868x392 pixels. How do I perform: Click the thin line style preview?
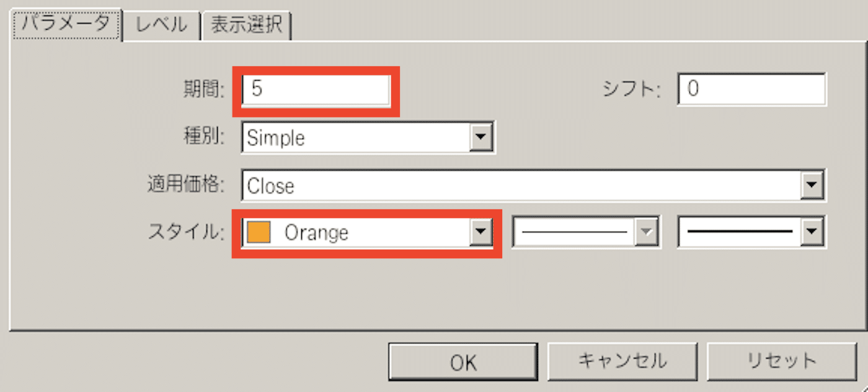click(x=574, y=233)
